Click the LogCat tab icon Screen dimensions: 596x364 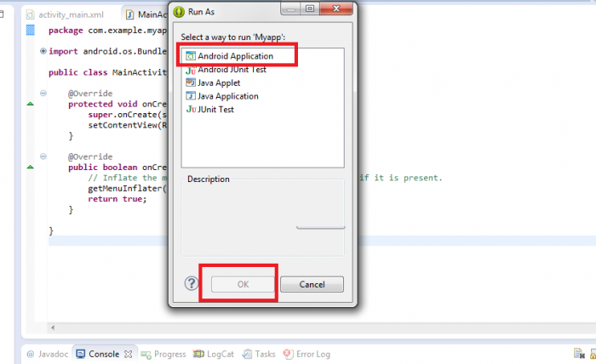click(x=198, y=354)
